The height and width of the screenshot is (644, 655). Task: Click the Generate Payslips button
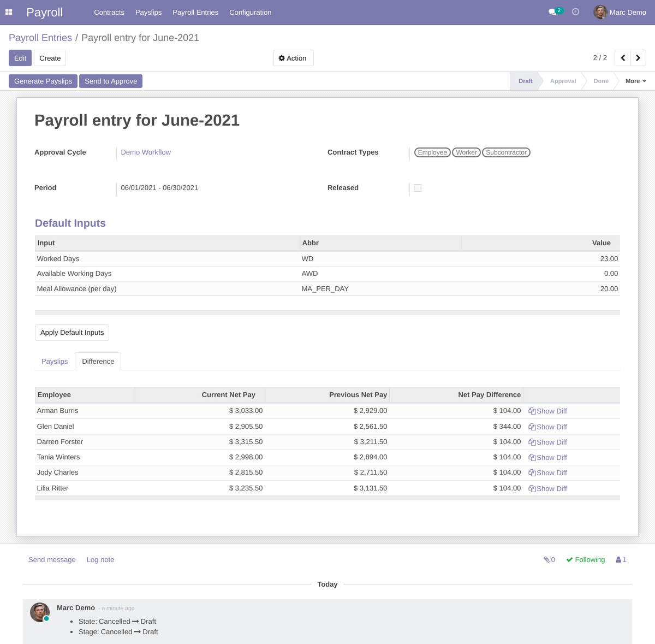[43, 81]
